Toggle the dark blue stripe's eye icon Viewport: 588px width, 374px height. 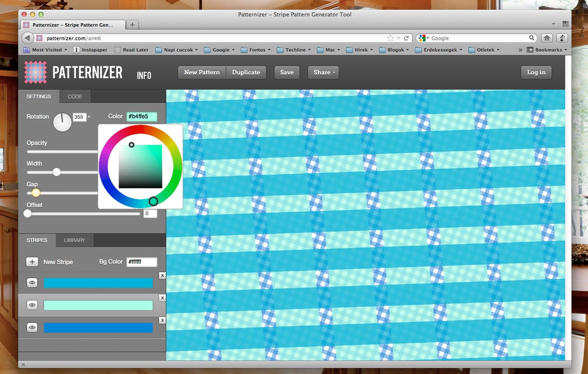[32, 328]
